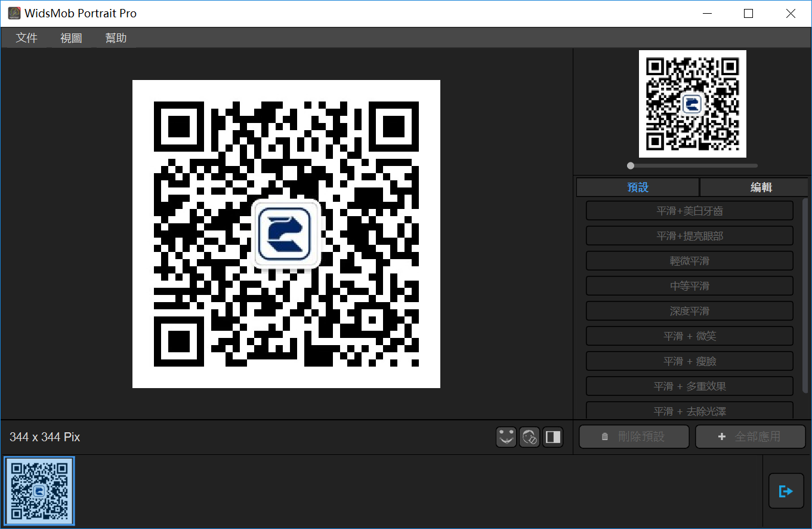Image resolution: width=812 pixels, height=529 pixels.
Task: Switch to the 預設 tab
Action: point(638,187)
